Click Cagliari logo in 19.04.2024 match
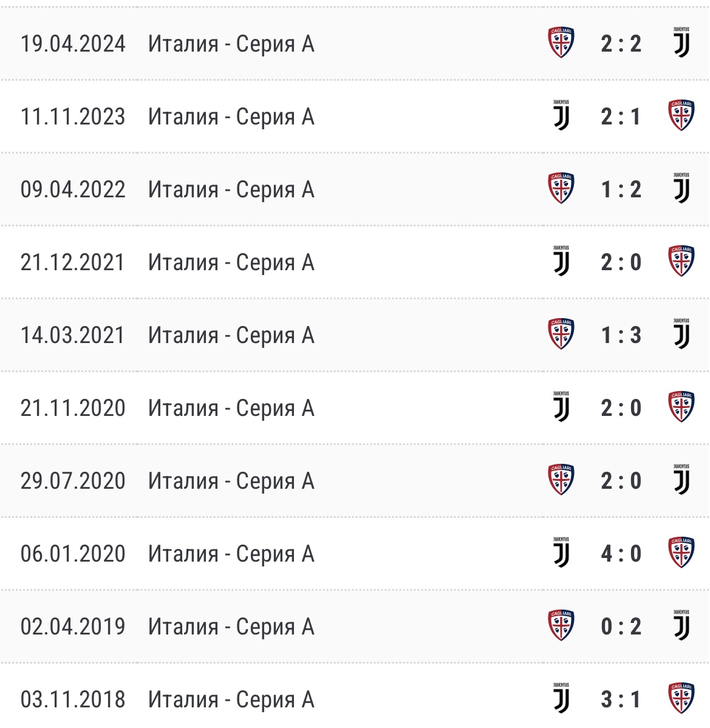710x728 pixels. [561, 43]
